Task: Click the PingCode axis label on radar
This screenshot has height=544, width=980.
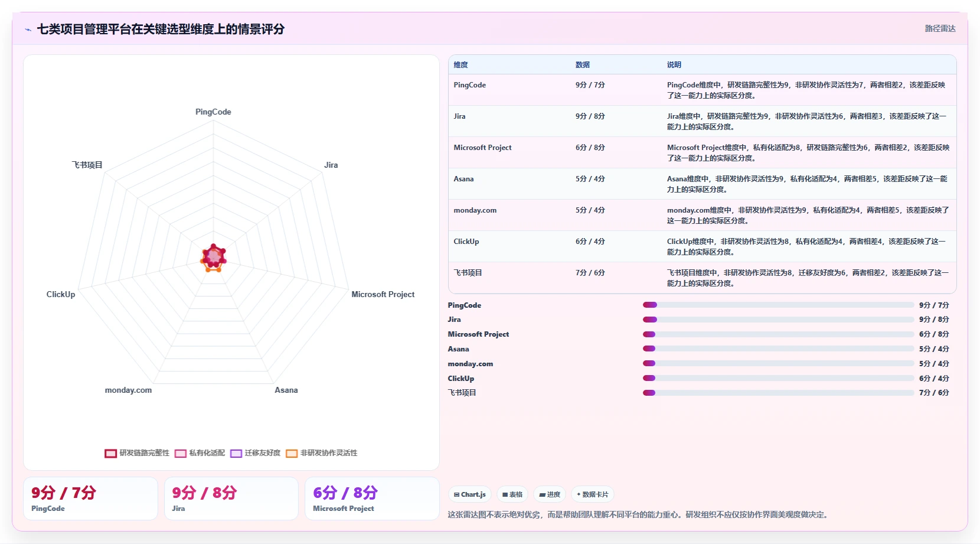Action: click(213, 112)
